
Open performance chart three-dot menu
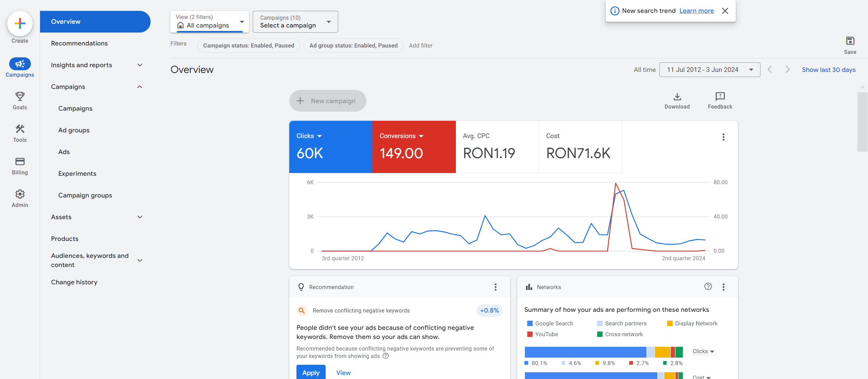pos(723,137)
